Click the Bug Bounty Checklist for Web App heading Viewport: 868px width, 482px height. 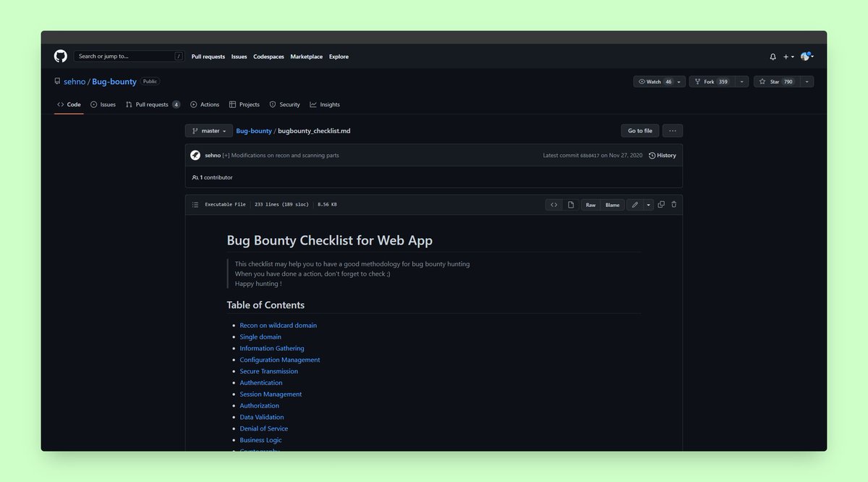(330, 240)
